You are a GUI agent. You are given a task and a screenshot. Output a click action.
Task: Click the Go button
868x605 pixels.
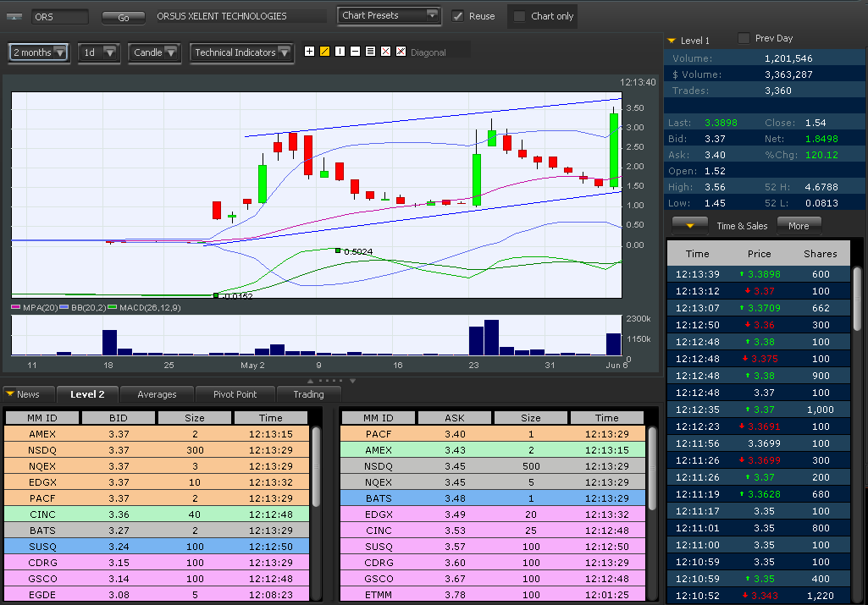(124, 18)
